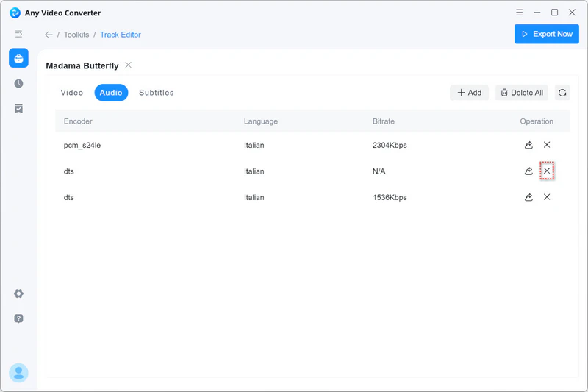The height and width of the screenshot is (392, 588).
Task: Select the pcm_s24le encoder cell
Action: pyautogui.click(x=82, y=145)
